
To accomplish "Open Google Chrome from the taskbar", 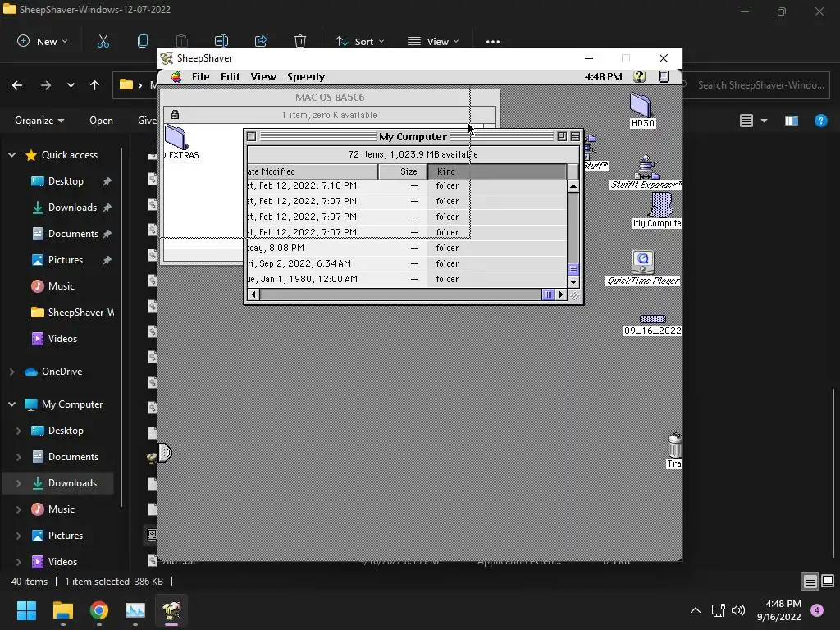I will click(x=99, y=610).
